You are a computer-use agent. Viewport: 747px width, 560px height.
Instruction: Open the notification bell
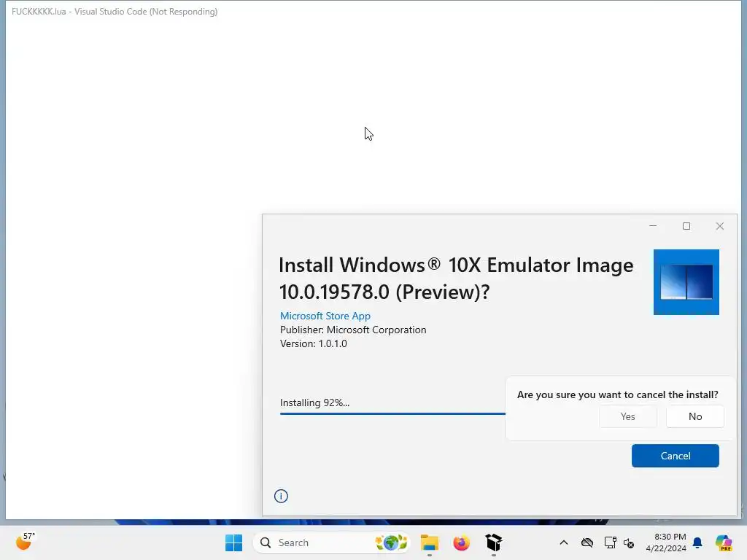697,542
